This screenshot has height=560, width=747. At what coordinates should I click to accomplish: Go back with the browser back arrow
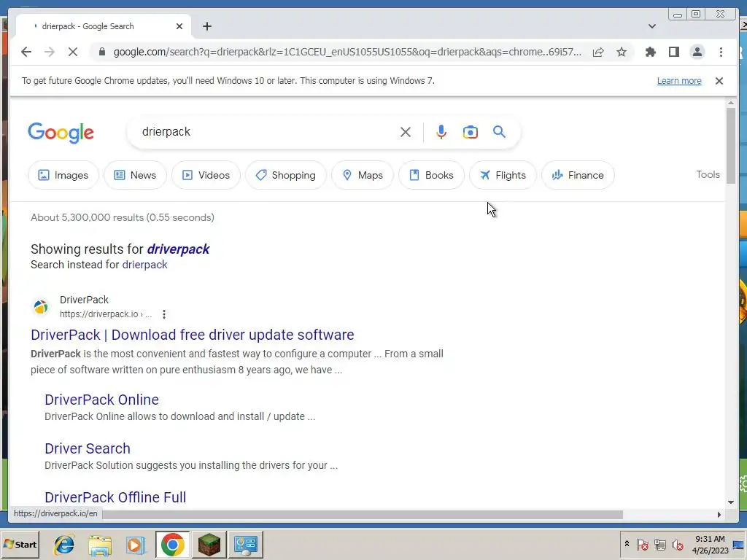click(26, 52)
